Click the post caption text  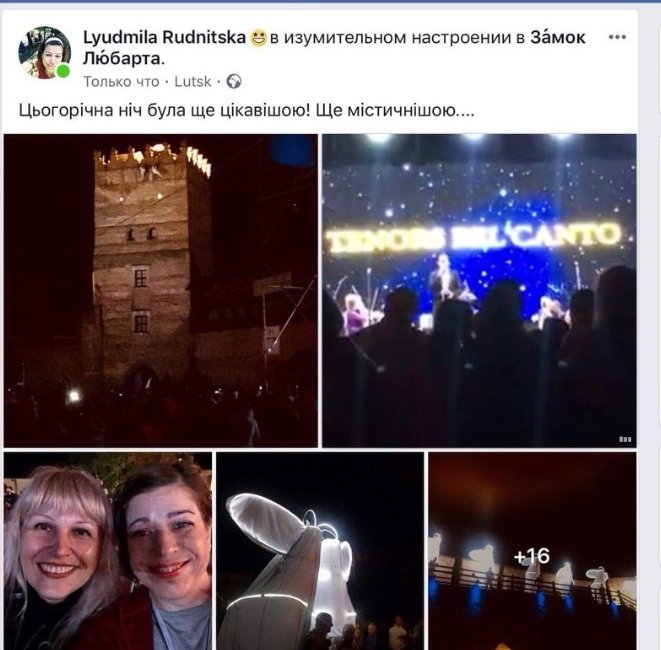(x=247, y=110)
